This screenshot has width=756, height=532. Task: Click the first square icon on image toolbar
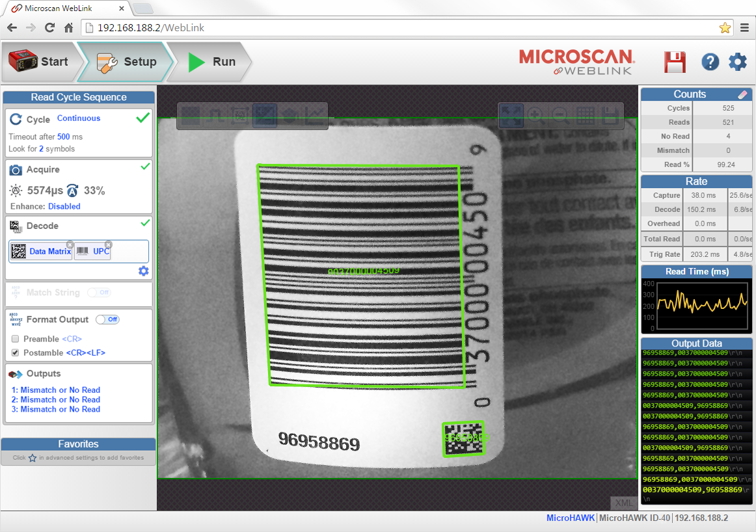coord(191,116)
